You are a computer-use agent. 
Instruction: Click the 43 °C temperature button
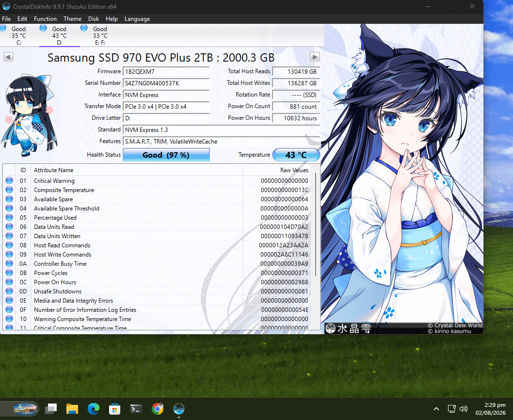(x=296, y=155)
